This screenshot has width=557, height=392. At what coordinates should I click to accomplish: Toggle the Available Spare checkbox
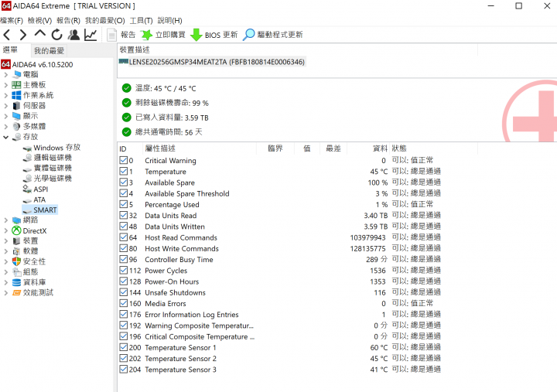(x=124, y=182)
